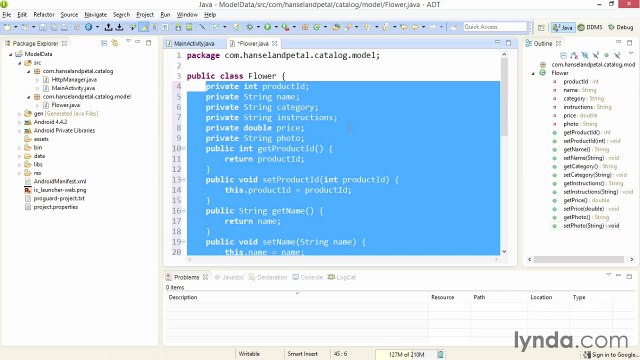The height and width of the screenshot is (360, 640).
Task: Expand the res folder node
Action: 19,173
